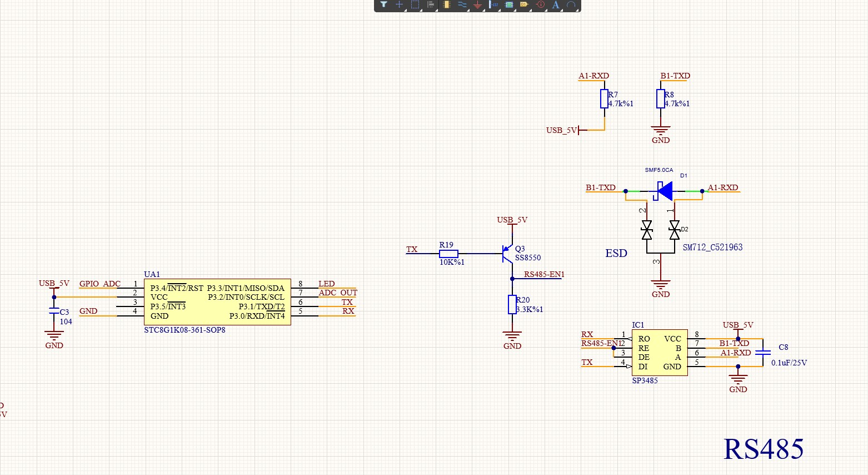This screenshot has width=868, height=475.
Task: Choose the place sheet symbol tool
Action: point(508,4)
